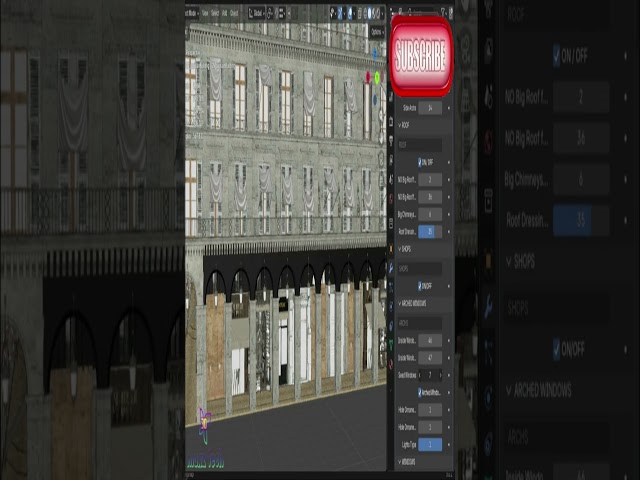Click the ARCHS text name field
The image size is (640, 480).
[420, 323]
